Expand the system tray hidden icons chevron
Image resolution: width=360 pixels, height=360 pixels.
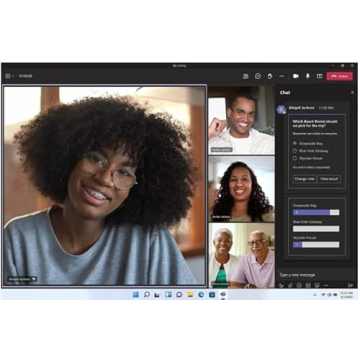coord(314,295)
